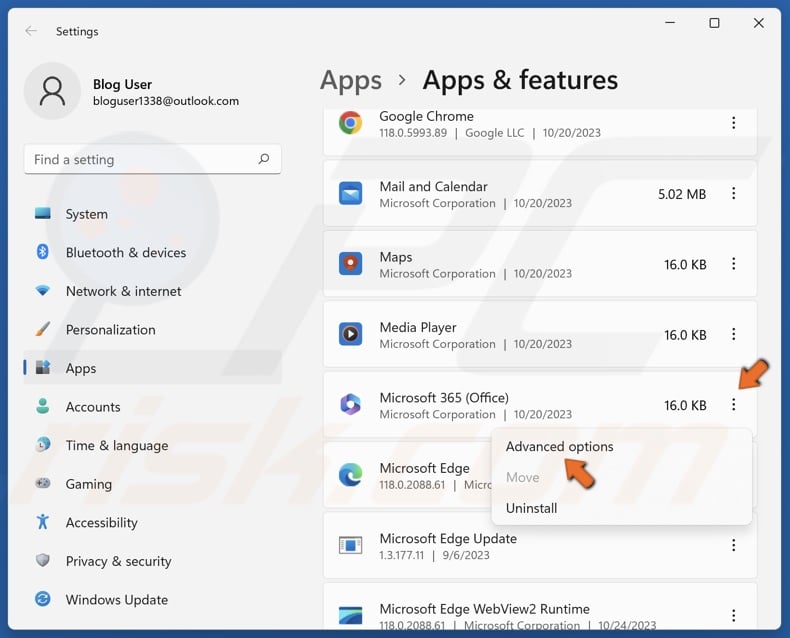Image resolution: width=790 pixels, height=638 pixels.
Task: Click the Maps 16.0 KB size value
Action: coord(685,265)
